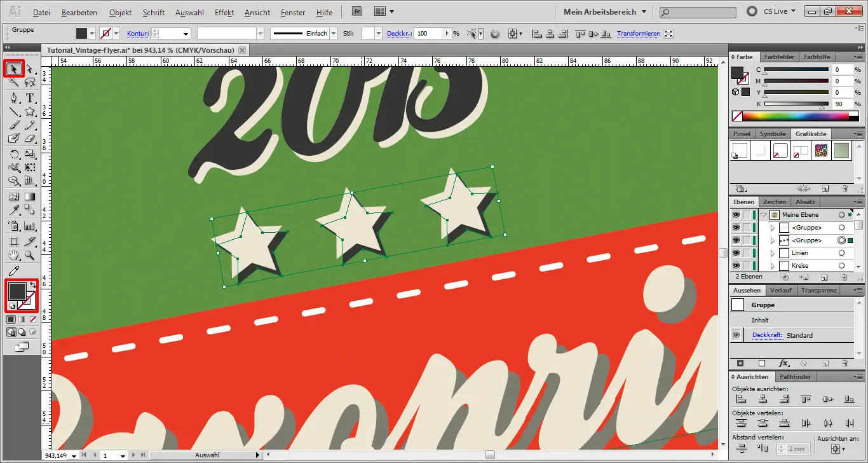Click the CMYK color spectrum bar
The image size is (868, 463).
click(x=795, y=116)
